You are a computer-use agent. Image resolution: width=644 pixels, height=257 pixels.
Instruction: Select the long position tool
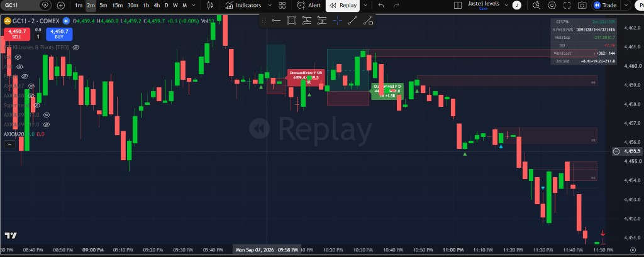[306, 21]
